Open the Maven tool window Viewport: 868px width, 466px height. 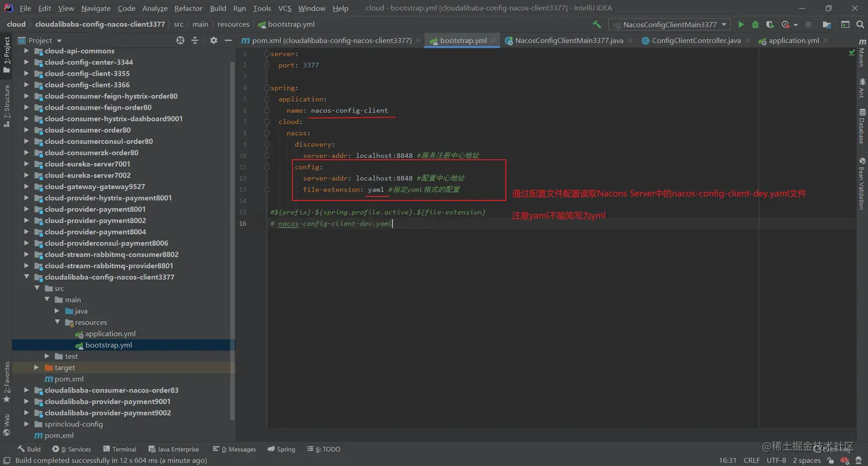tap(862, 53)
